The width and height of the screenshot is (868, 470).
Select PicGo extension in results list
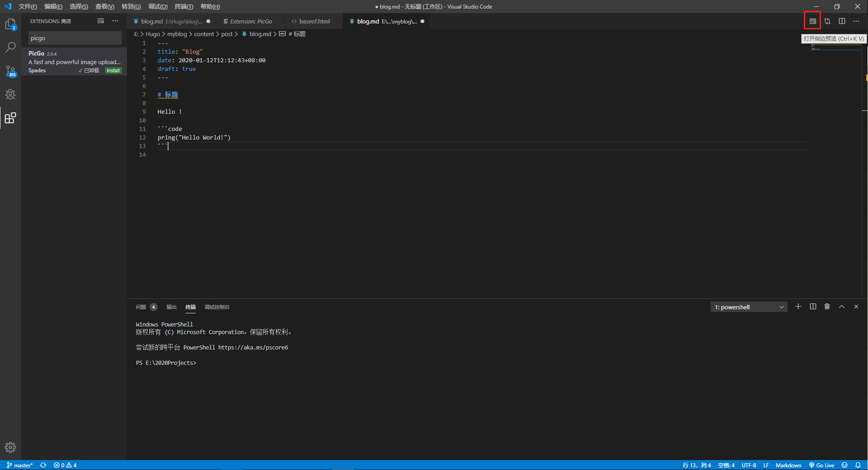coord(74,61)
